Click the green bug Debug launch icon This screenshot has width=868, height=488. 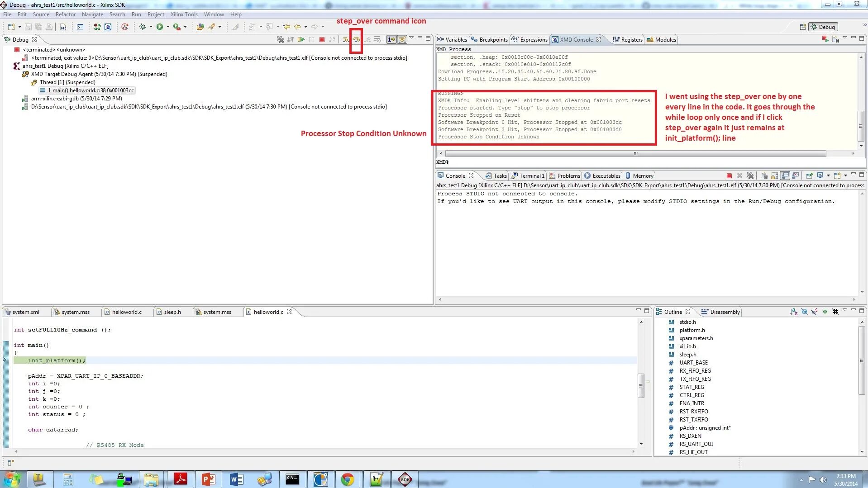tap(143, 27)
